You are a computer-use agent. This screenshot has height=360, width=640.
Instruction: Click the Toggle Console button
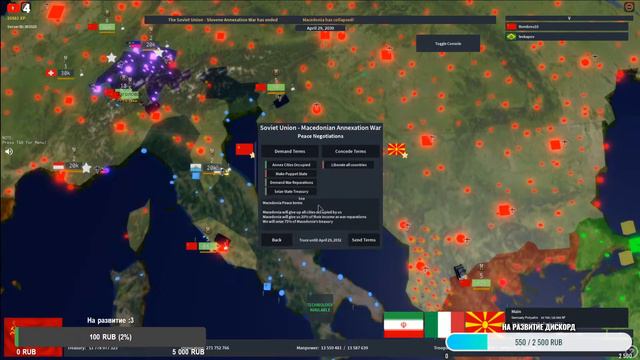pos(448,44)
